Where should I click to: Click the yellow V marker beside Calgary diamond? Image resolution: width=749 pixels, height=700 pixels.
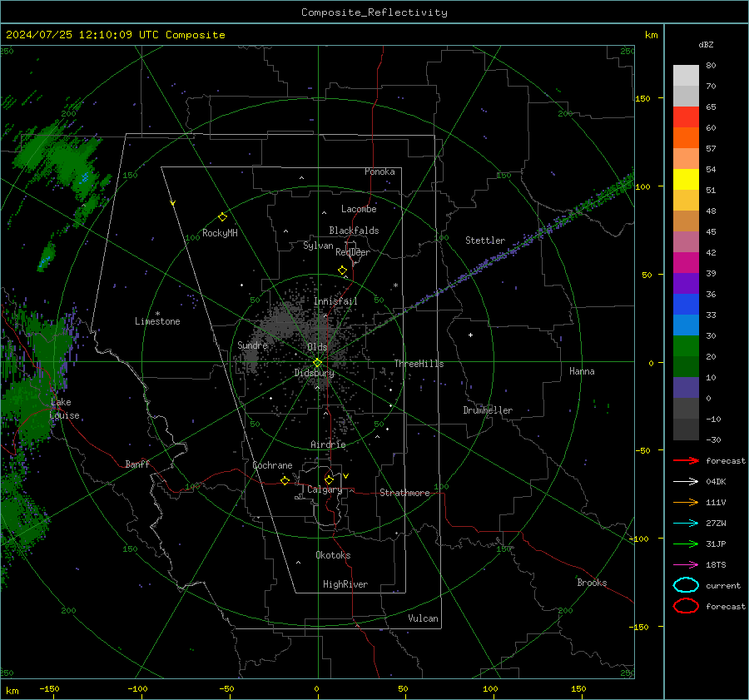(346, 476)
